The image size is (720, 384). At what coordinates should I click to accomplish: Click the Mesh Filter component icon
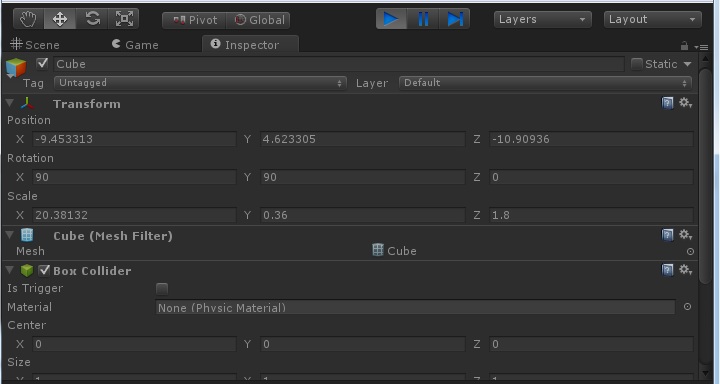27,235
